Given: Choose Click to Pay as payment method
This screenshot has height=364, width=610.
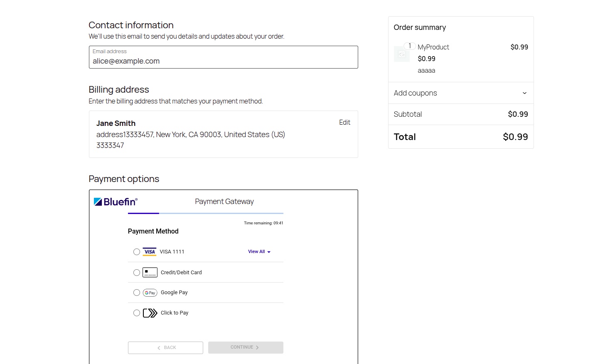Looking at the screenshot, I should coord(137,312).
